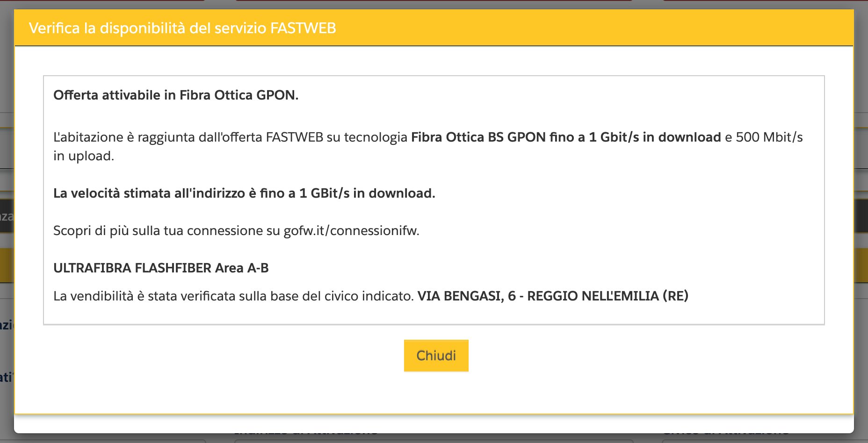This screenshot has height=443, width=868.
Task: Open the gofw.it/connessionifw link
Action: [x=351, y=231]
